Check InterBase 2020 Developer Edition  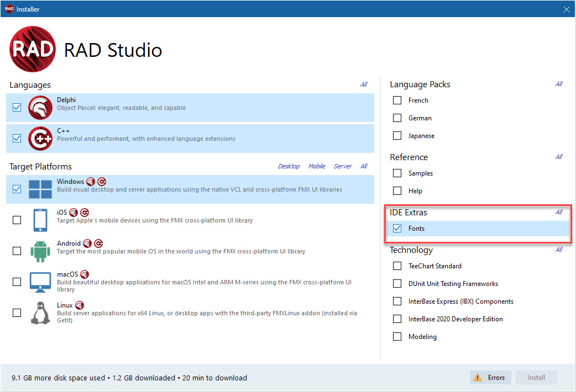[x=397, y=319]
